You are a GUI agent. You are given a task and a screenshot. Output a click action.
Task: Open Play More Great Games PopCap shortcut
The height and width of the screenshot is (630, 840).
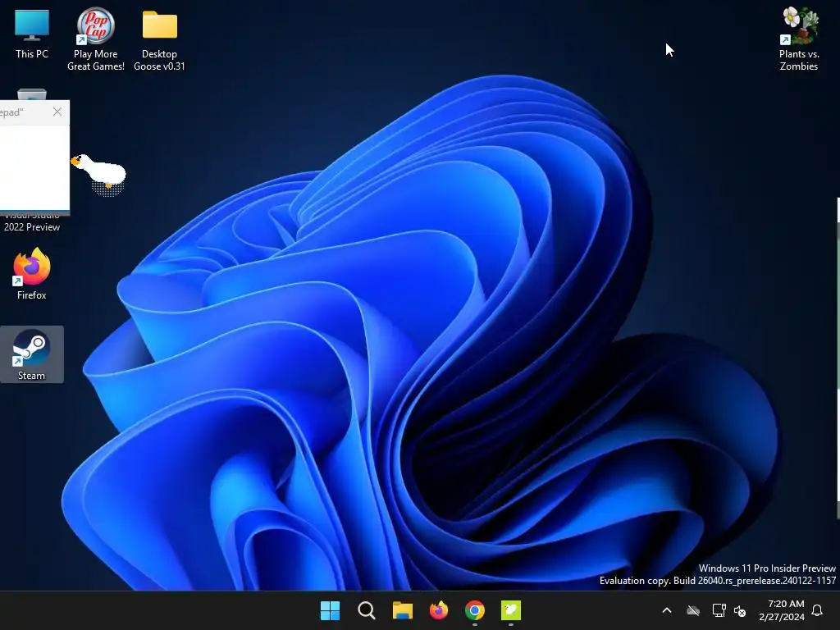click(x=95, y=39)
